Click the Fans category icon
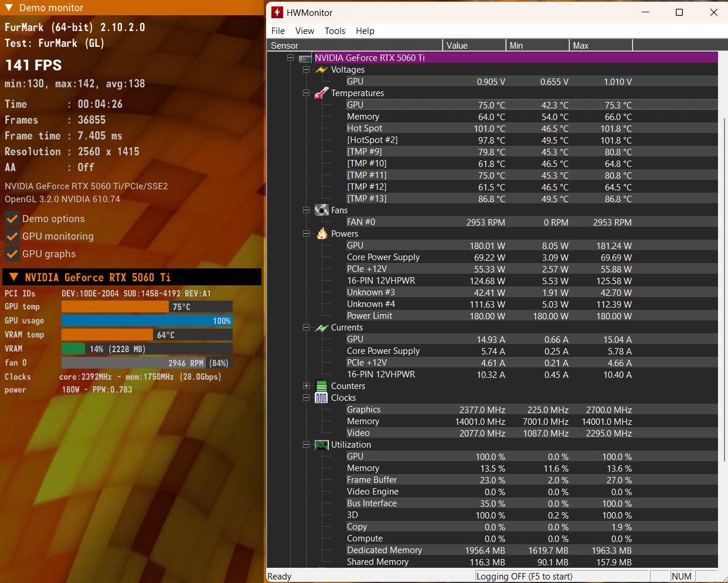 (321, 210)
